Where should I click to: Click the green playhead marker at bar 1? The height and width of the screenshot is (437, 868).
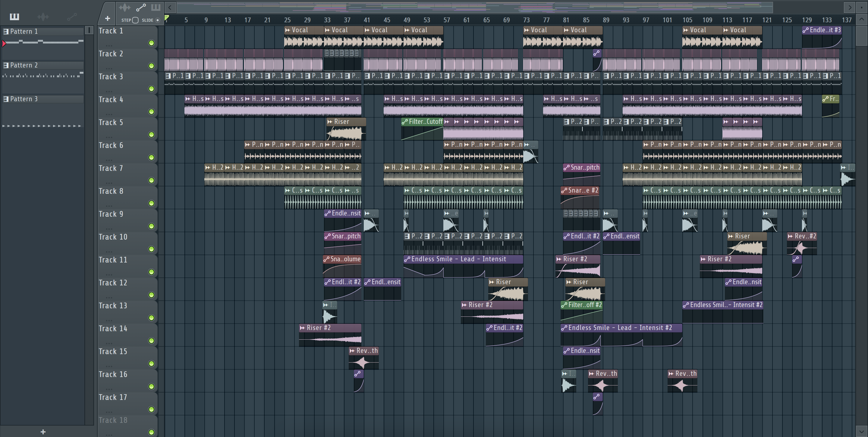pos(166,18)
